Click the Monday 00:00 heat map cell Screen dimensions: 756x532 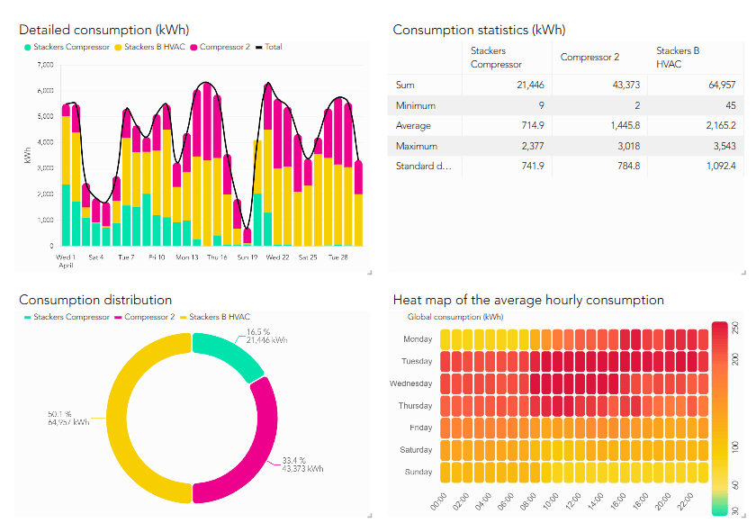coord(445,339)
